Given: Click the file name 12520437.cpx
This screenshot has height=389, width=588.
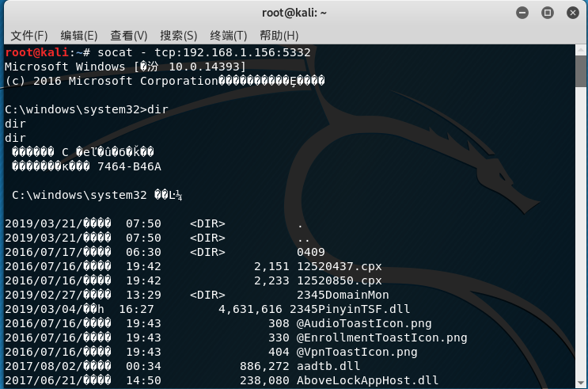Looking at the screenshot, I should pyautogui.click(x=340, y=266).
